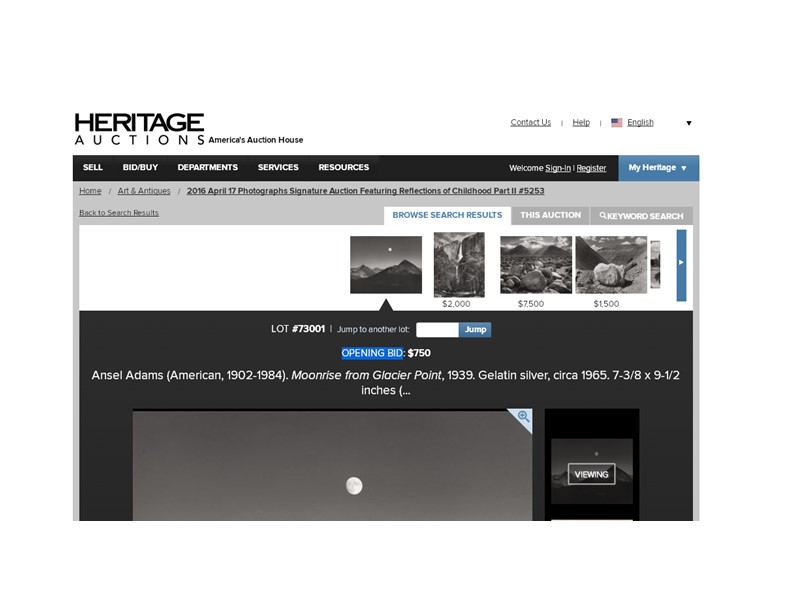Click the magnifier zoom icon on the photo
This screenshot has width=800, height=600.
click(x=523, y=416)
